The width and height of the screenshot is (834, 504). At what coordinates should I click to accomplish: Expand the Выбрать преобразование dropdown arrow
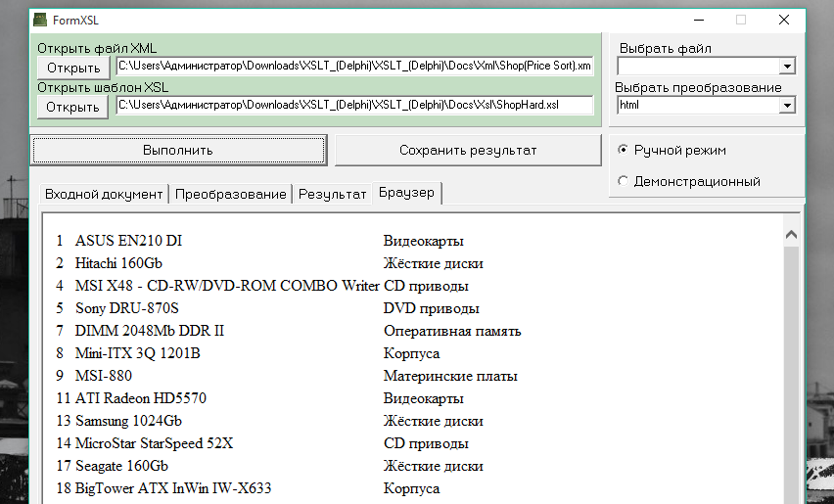787,106
